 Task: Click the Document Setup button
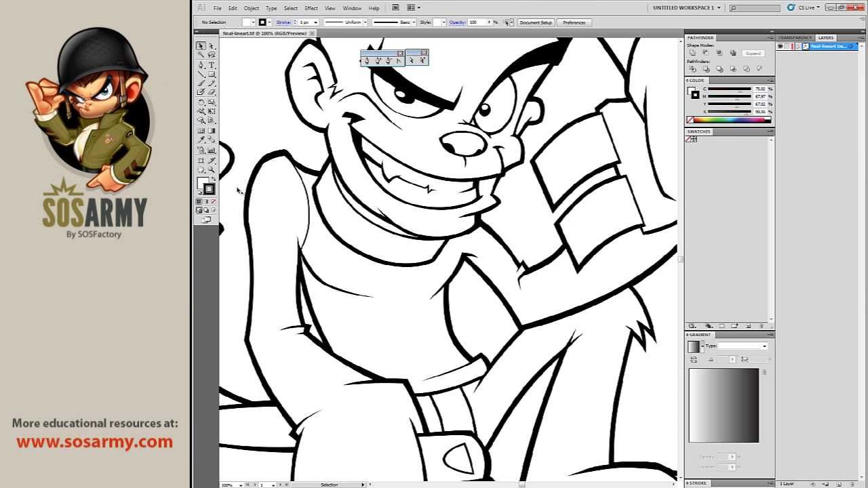(536, 22)
